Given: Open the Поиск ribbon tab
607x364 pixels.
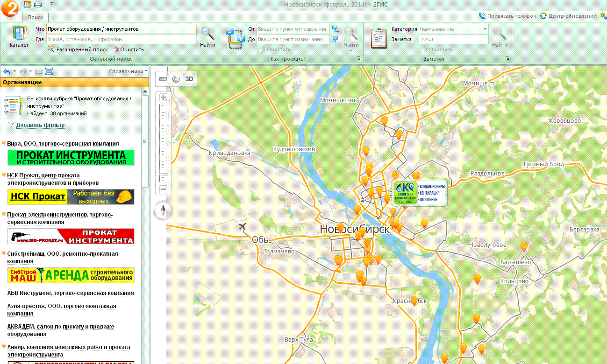Looking at the screenshot, I should click(x=35, y=17).
